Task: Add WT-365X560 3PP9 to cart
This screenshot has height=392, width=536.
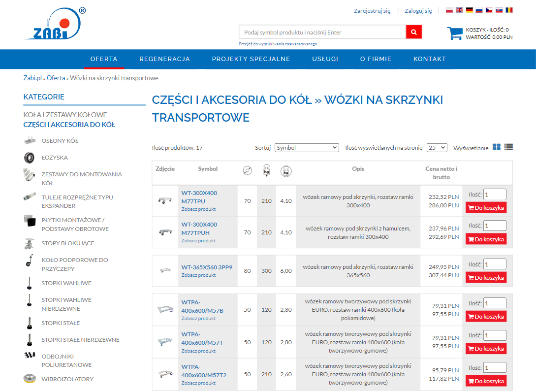Action: pyautogui.click(x=486, y=277)
